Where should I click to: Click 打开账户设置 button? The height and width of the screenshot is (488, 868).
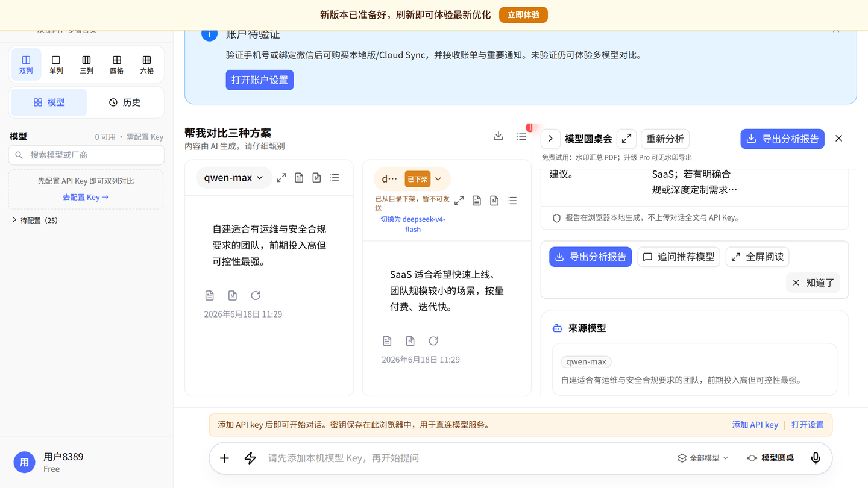pyautogui.click(x=260, y=80)
